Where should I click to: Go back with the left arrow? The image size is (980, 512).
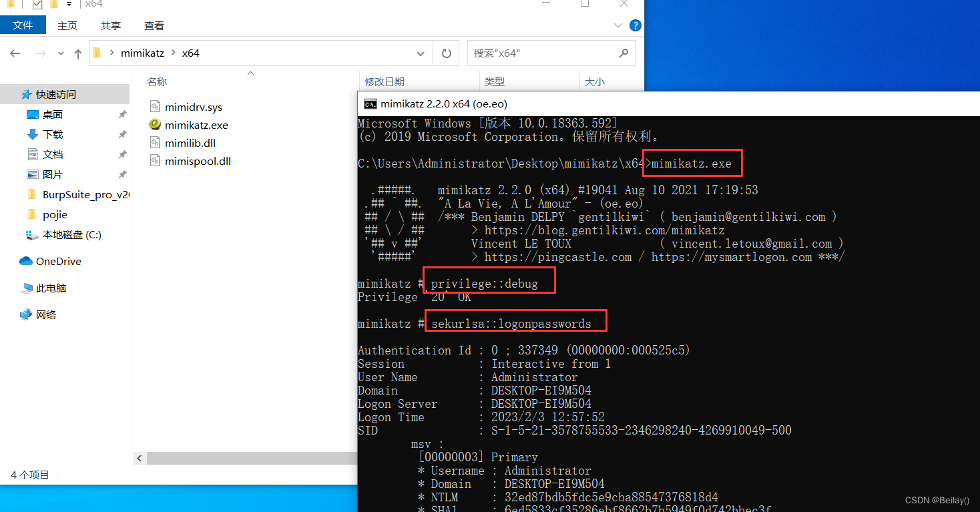(x=15, y=53)
